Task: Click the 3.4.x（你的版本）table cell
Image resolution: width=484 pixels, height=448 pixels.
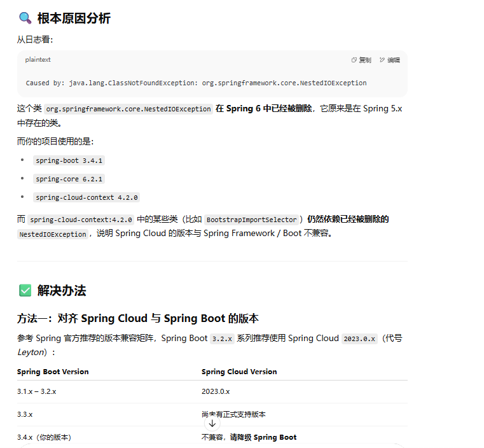Action: pyautogui.click(x=44, y=437)
